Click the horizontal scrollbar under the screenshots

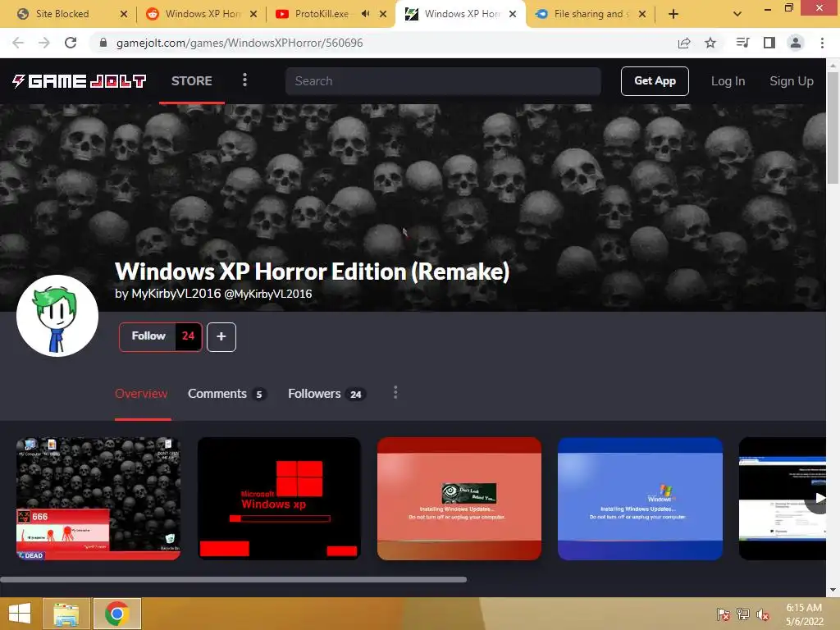[x=234, y=579]
